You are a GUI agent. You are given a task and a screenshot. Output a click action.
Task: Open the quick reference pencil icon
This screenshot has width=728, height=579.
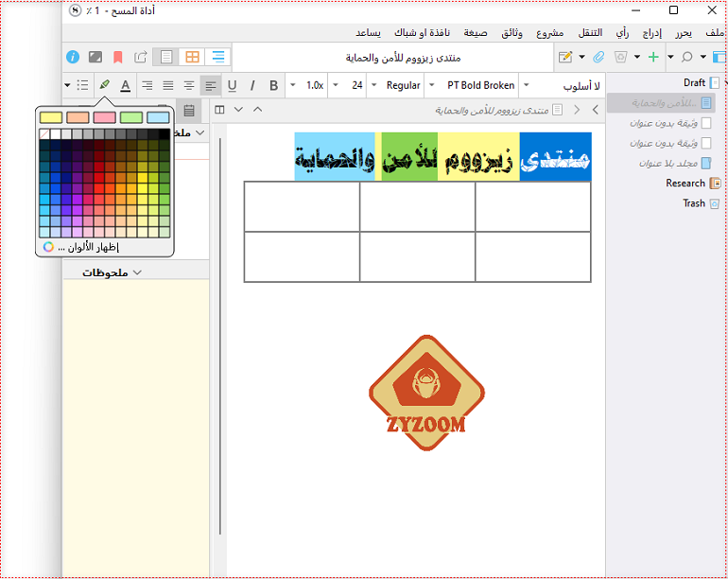click(565, 57)
